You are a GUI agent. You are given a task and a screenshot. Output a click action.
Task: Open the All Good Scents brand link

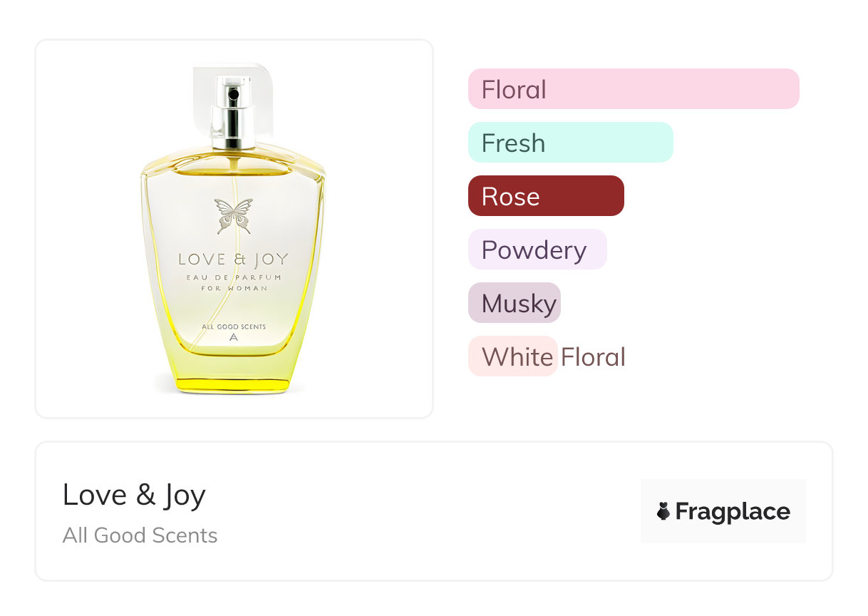[x=140, y=535]
